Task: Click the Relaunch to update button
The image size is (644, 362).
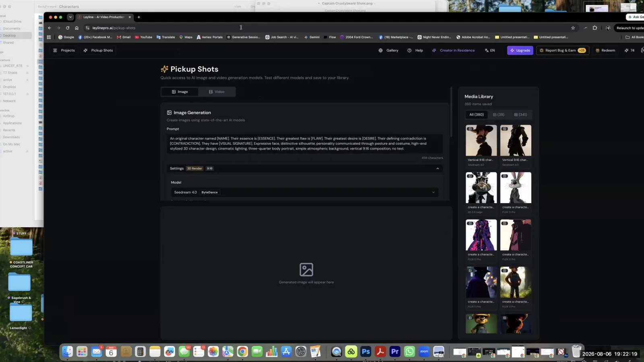Action: click(x=630, y=28)
